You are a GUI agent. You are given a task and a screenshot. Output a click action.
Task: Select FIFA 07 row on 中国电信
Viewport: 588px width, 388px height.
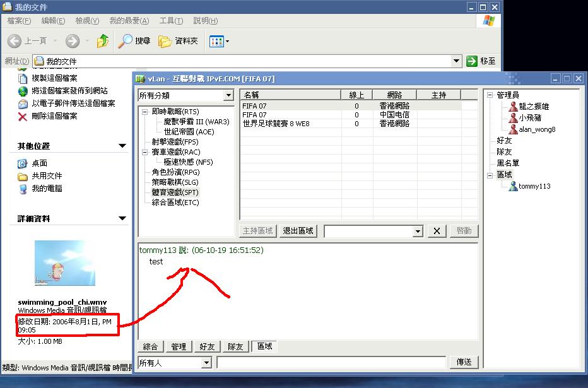pos(351,115)
